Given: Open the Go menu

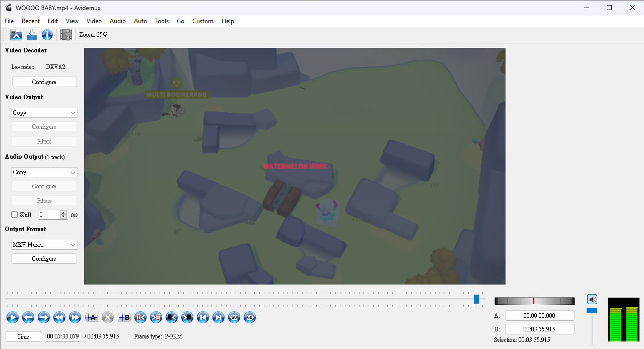Looking at the screenshot, I should click(x=180, y=21).
